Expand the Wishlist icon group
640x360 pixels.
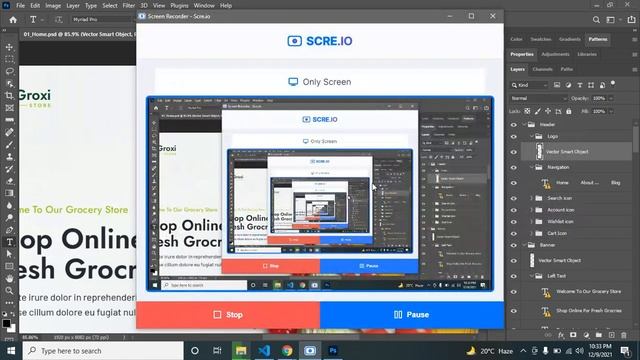coord(532,222)
